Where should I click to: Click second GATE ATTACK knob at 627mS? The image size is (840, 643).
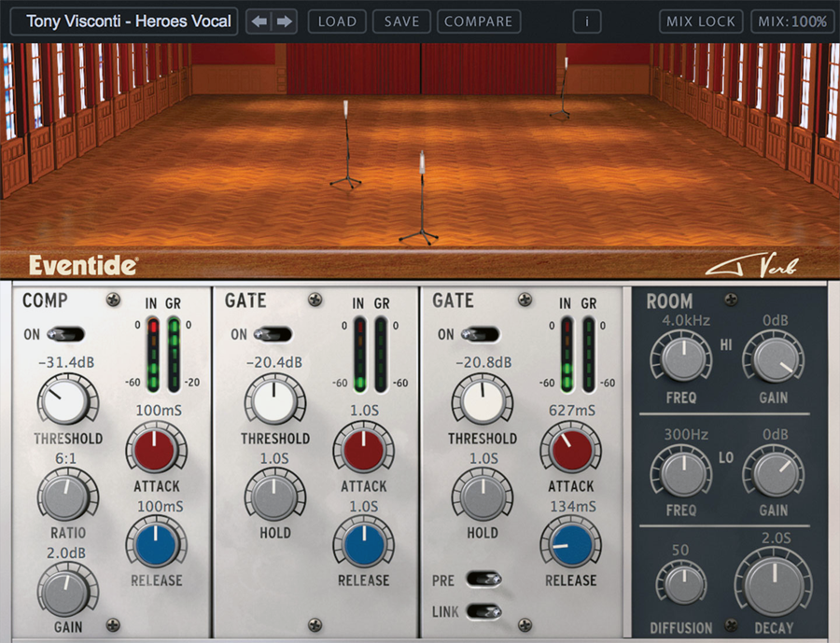coord(570,449)
